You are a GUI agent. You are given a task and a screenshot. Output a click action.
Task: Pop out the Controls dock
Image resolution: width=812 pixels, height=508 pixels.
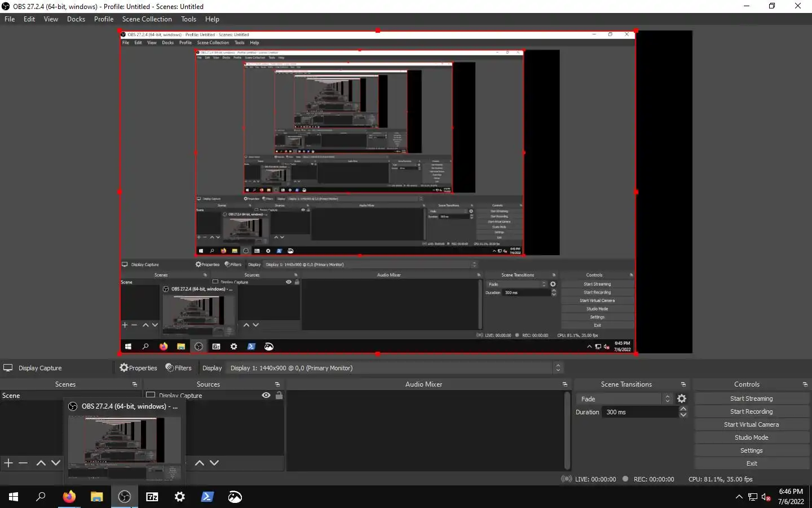[x=805, y=384]
